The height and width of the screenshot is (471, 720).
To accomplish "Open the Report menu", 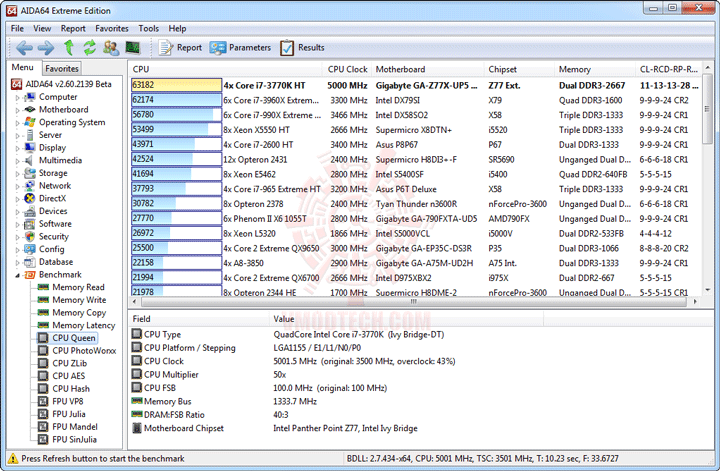I will click(x=73, y=28).
